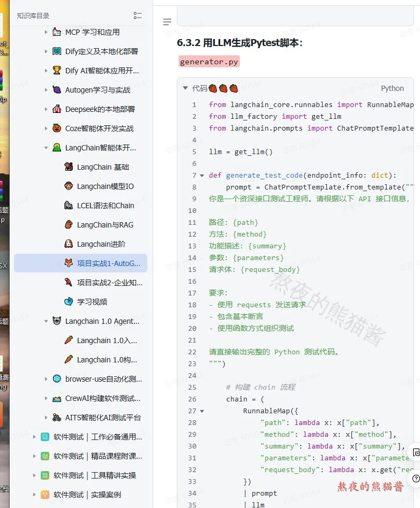Collapse the Langchain 1.0 Agent tree node
Viewport: 420px width, 508px height.
click(x=46, y=321)
